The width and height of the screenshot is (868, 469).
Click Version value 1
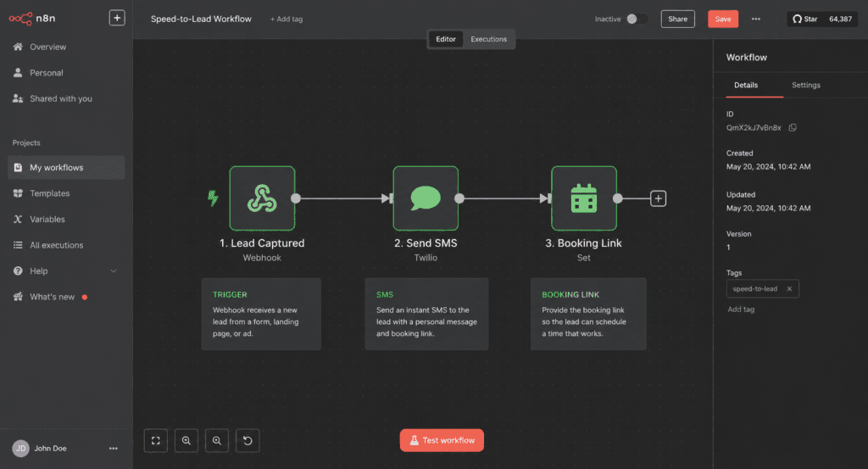pos(728,248)
